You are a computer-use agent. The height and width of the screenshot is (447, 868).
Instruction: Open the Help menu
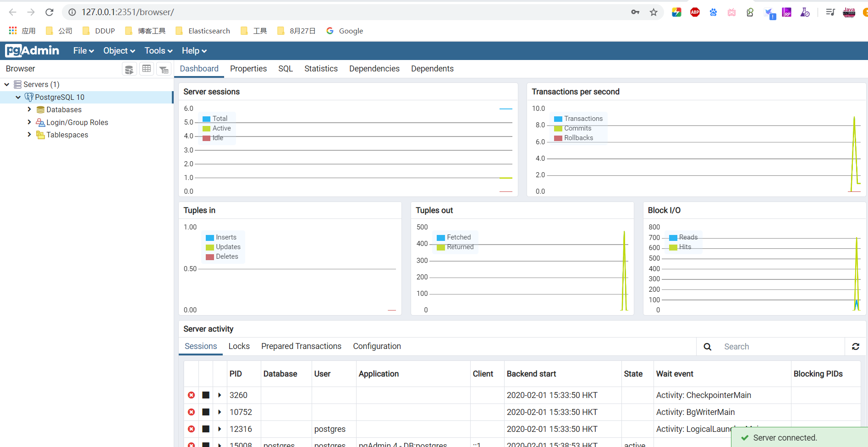point(194,51)
